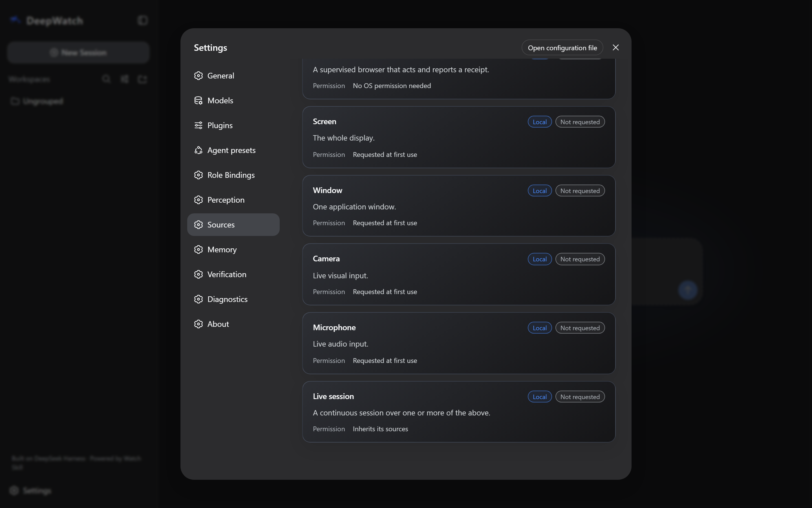Click Not requested badge on Microphone card
Image resolution: width=812 pixels, height=508 pixels.
pos(580,328)
